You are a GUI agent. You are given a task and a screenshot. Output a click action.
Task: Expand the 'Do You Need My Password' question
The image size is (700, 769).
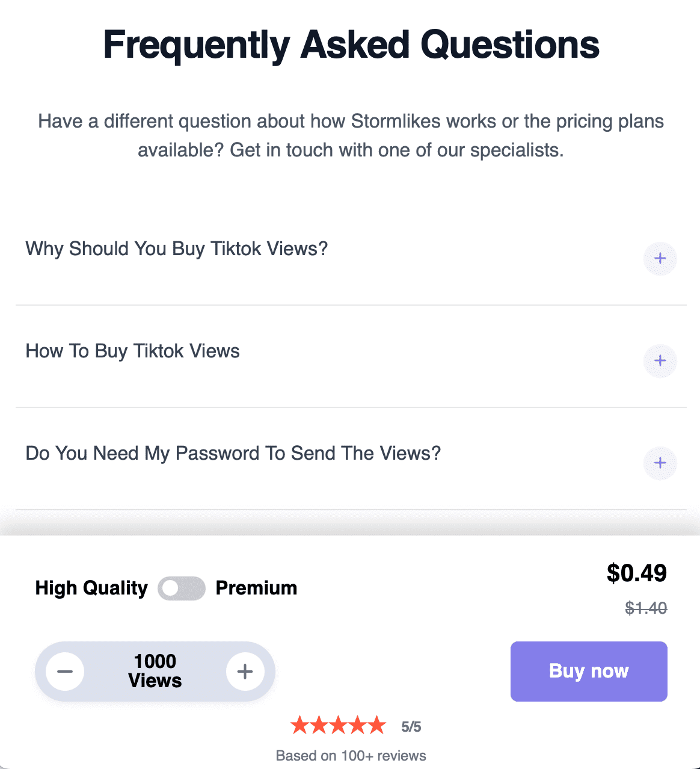click(x=233, y=453)
